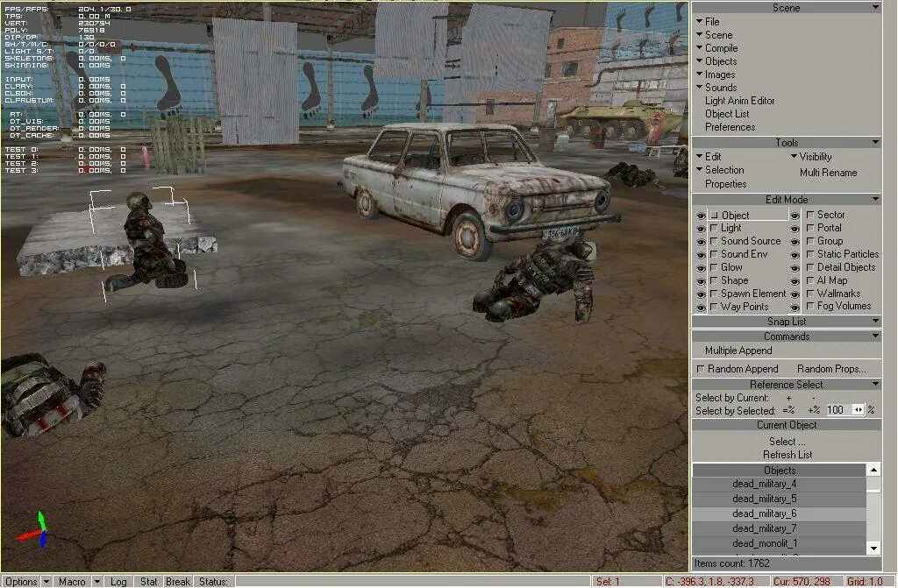The image size is (898, 588).
Task: Click the Stat button
Action: 148,581
